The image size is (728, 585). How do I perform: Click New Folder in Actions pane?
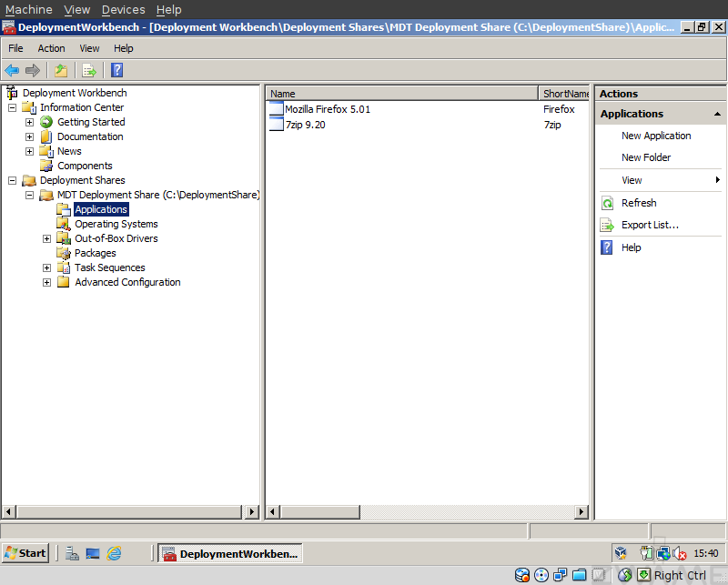(x=646, y=157)
